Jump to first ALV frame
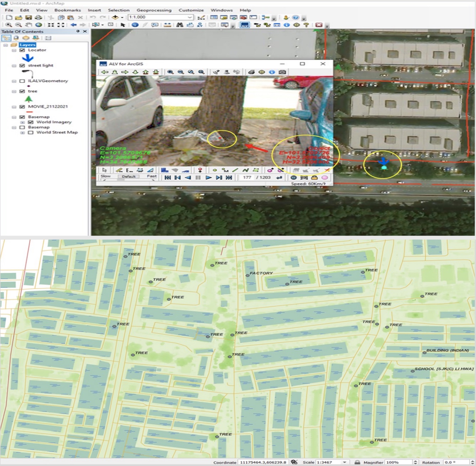476x466 pixels. pyautogui.click(x=168, y=178)
